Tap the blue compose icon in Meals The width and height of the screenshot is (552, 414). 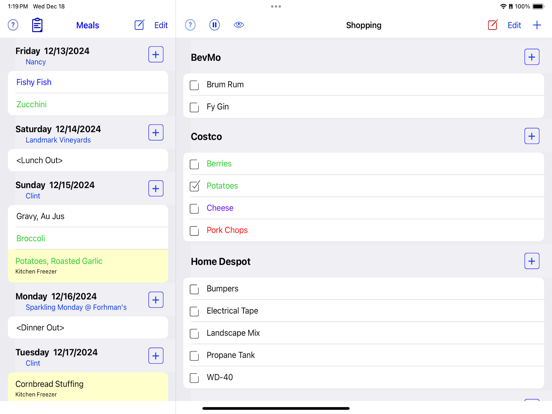coord(139,25)
